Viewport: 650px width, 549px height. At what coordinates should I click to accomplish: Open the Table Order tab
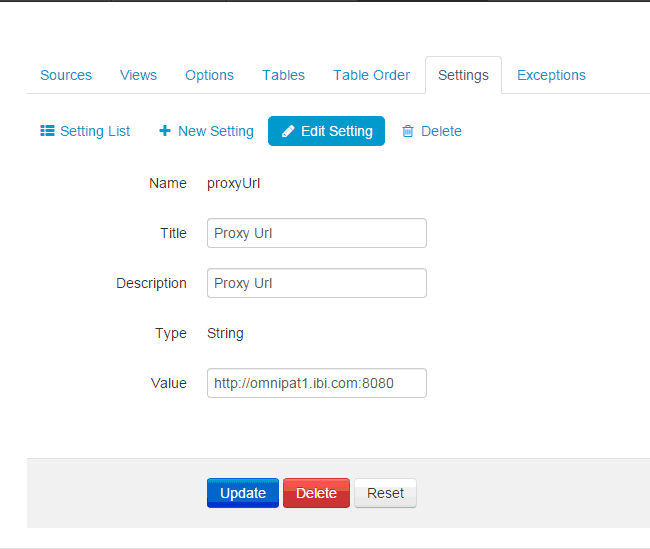[371, 75]
